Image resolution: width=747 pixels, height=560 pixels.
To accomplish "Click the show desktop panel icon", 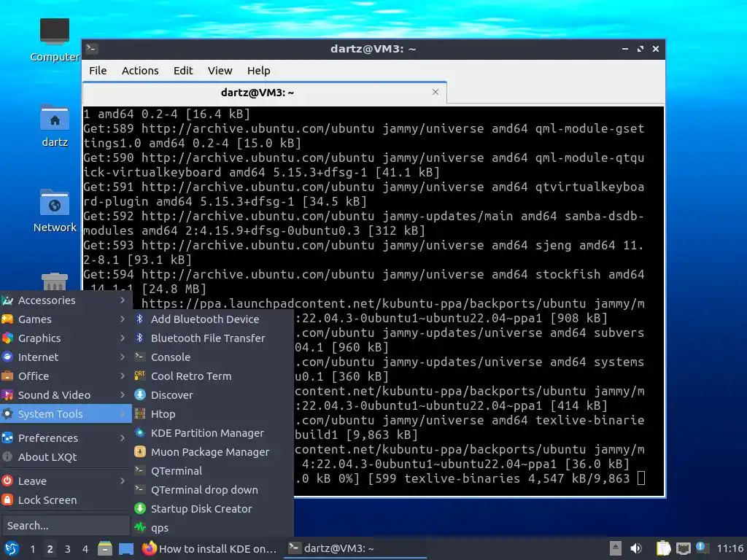I will (x=126, y=548).
